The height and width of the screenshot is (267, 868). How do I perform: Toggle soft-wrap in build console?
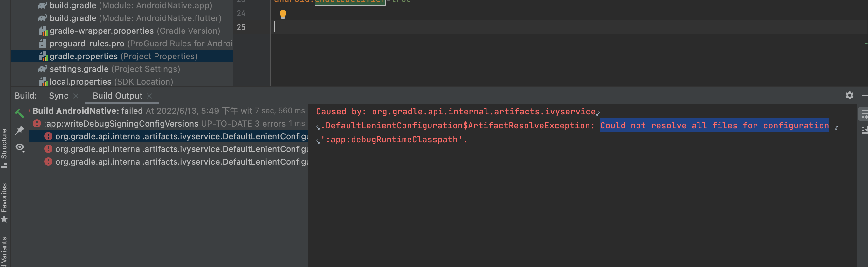(864, 114)
